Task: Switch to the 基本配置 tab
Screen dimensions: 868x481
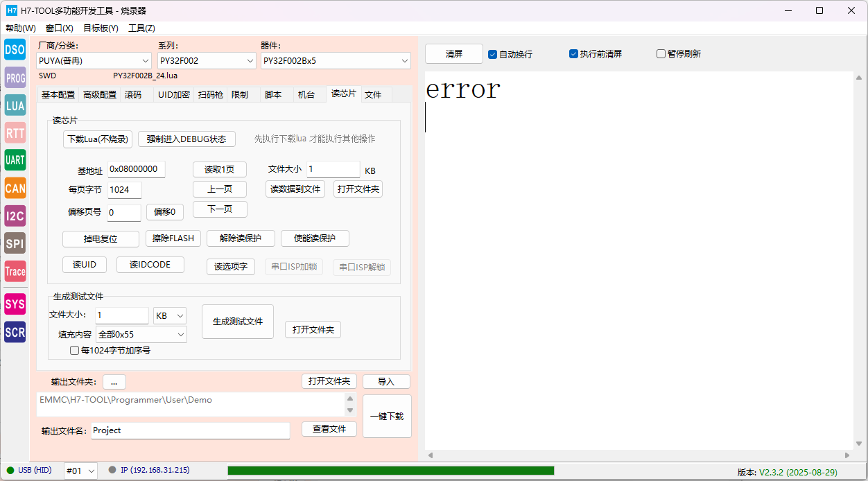Action: [58, 95]
